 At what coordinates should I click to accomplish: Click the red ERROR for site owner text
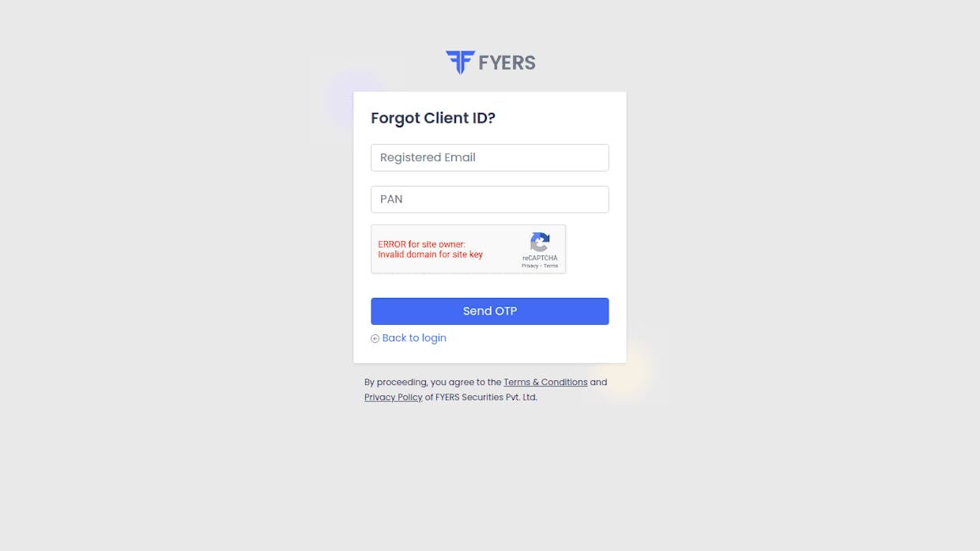point(422,244)
